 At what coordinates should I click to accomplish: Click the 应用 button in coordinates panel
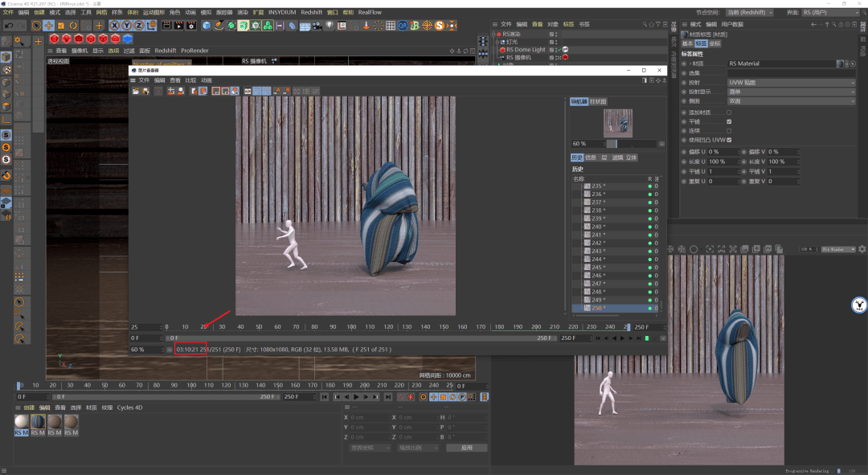tap(466, 448)
